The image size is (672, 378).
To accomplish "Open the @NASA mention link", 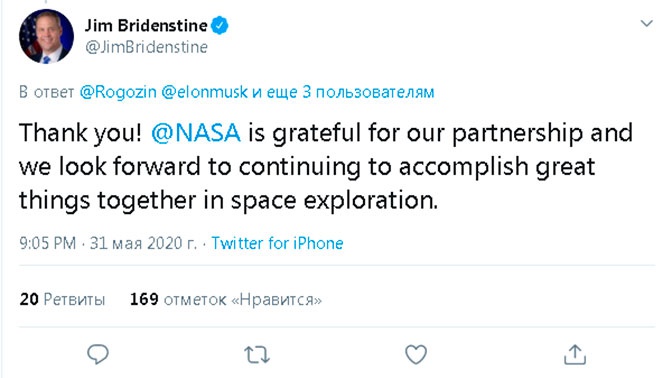I will pos(195,132).
